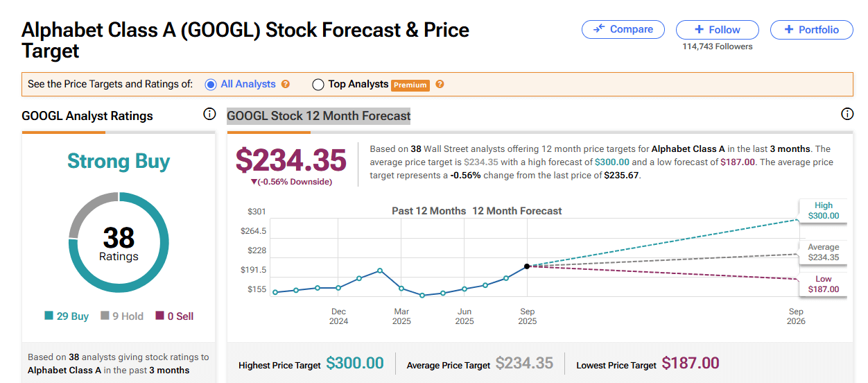Click the Low $187.00 forecast label
The height and width of the screenshot is (383, 868).
click(x=823, y=284)
